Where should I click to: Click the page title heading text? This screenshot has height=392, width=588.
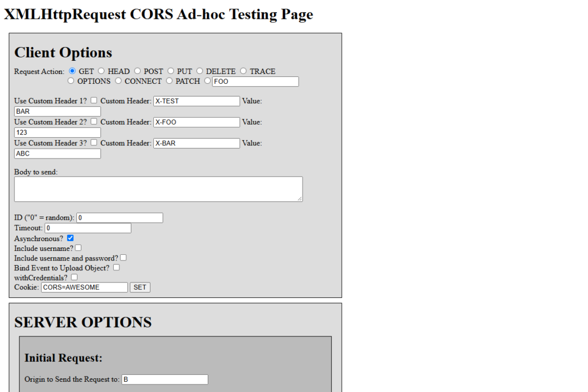point(158,14)
